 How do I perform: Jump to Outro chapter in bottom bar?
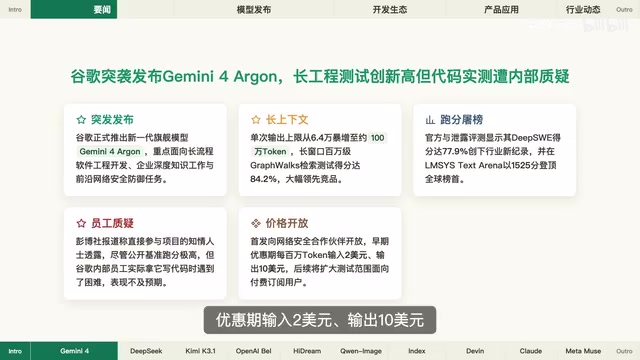(x=624, y=351)
